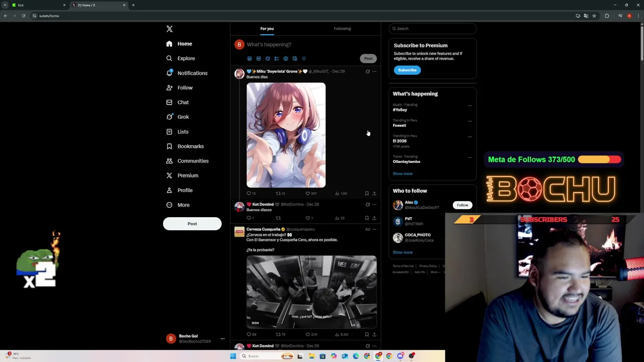
Task: Bookmark the Cerveza Cusqueña ad post
Action: tap(367, 334)
